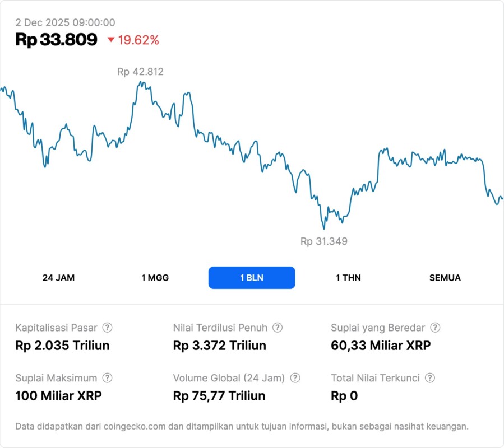Click the question mark next to Suplai yang Beredar

click(x=435, y=328)
